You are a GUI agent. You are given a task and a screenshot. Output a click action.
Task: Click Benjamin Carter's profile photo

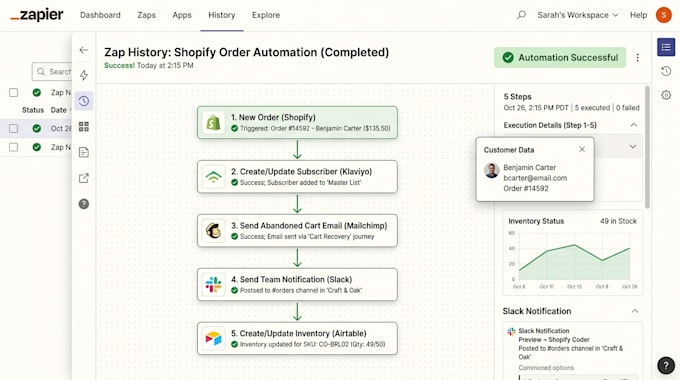[x=491, y=170]
